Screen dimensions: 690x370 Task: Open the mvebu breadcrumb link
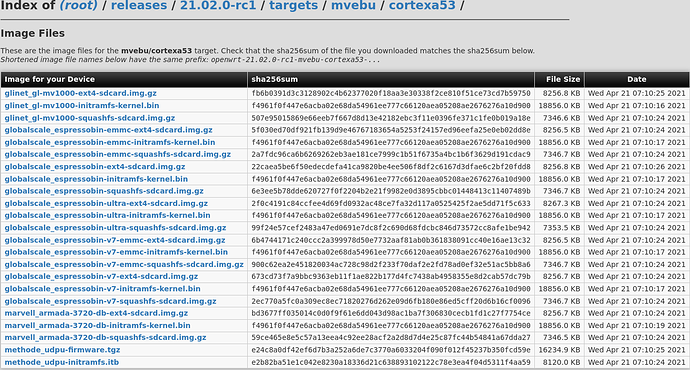[x=353, y=5]
